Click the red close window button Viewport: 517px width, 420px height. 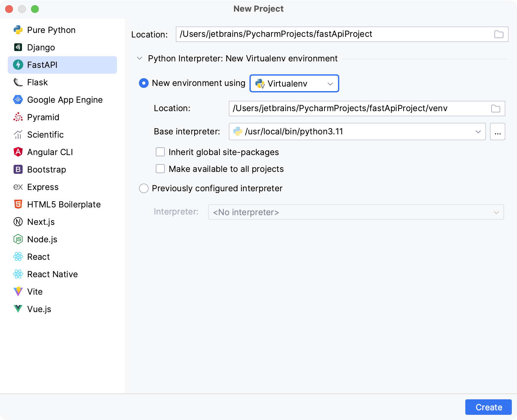[x=9, y=9]
